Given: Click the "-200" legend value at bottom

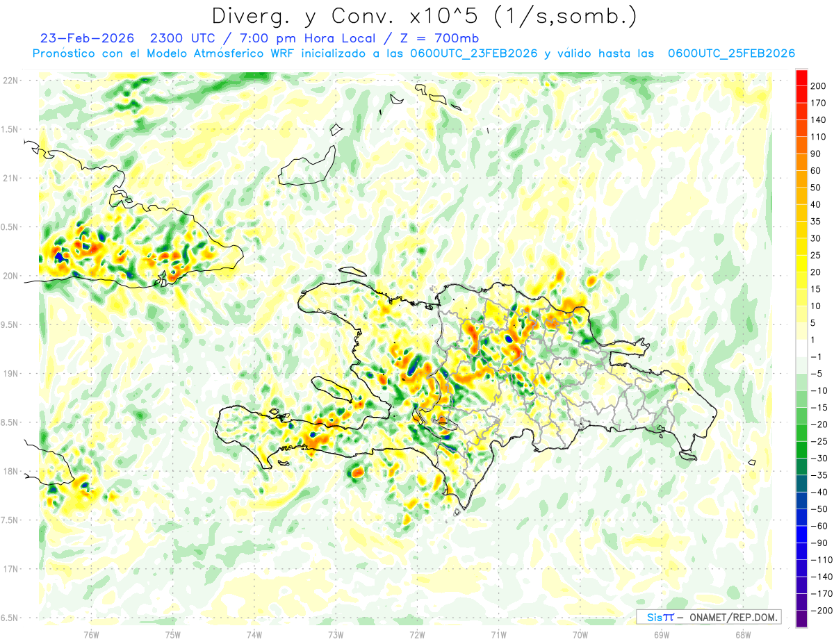Looking at the screenshot, I should pyautogui.click(x=821, y=610).
